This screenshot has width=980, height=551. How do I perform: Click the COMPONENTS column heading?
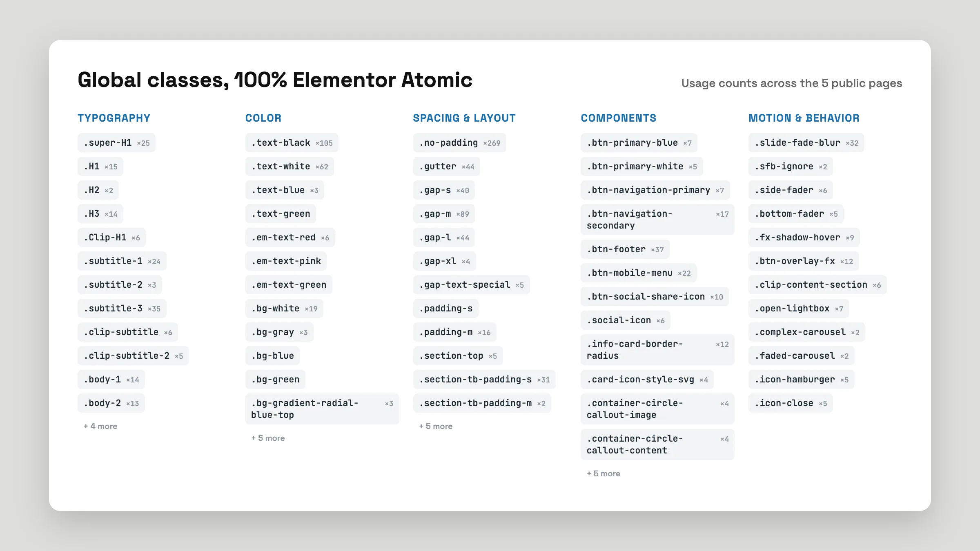[x=619, y=118]
